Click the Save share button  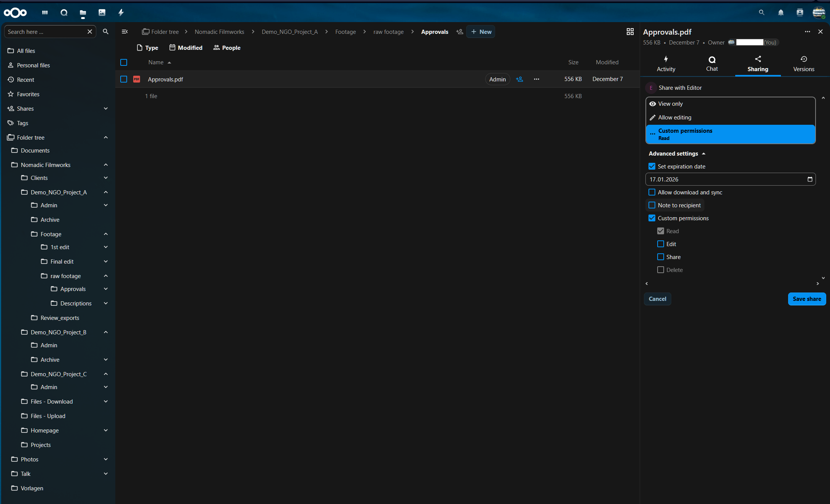[806, 299]
